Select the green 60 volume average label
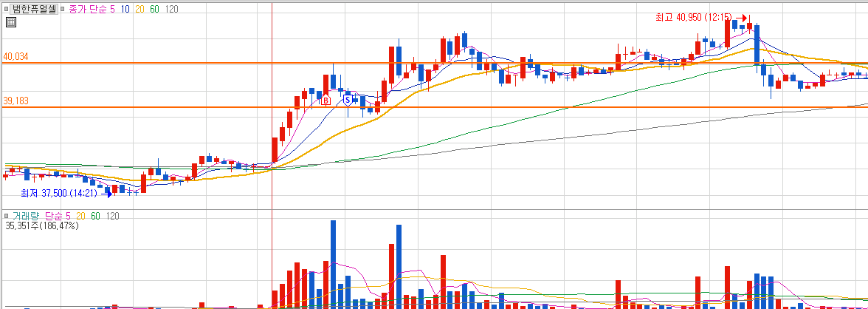 point(95,216)
